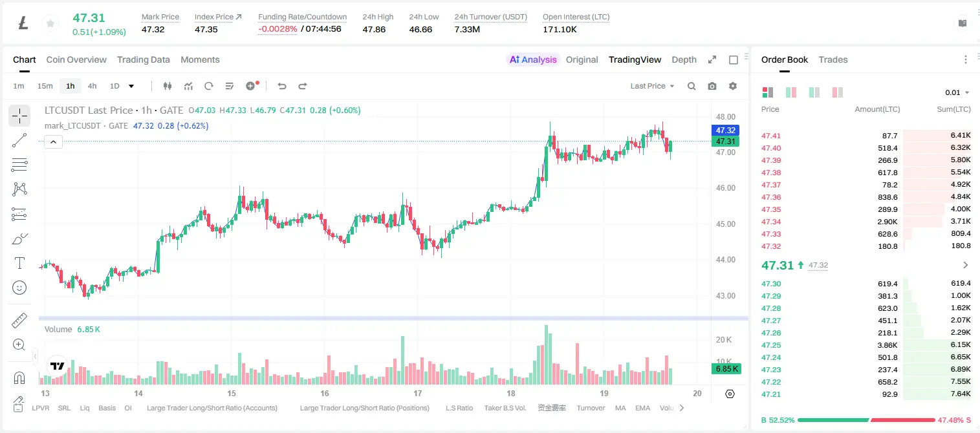Click the 47.32 current price label swatch
Image resolution: width=980 pixels, height=433 pixels.
pos(725,131)
